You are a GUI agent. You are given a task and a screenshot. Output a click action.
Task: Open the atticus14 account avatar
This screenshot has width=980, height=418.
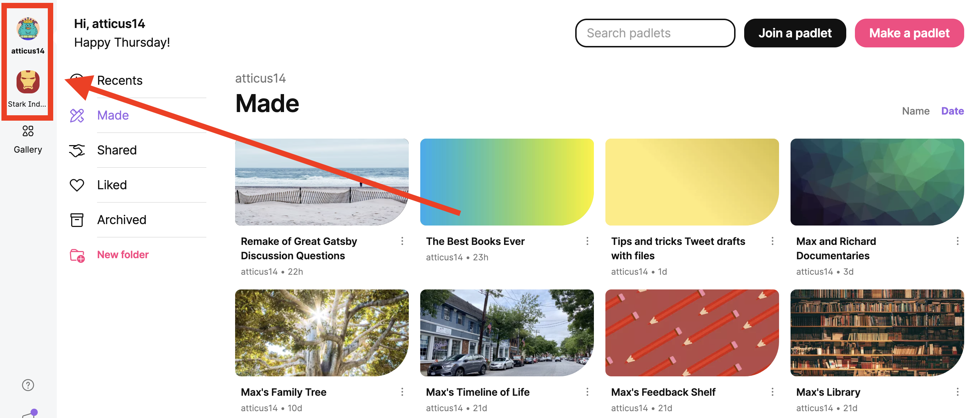point(28,29)
